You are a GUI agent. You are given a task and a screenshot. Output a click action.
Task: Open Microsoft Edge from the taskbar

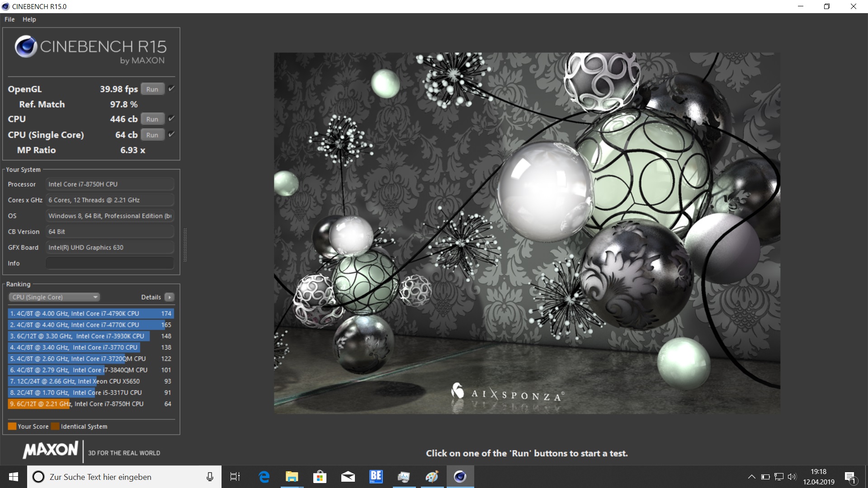(x=264, y=477)
